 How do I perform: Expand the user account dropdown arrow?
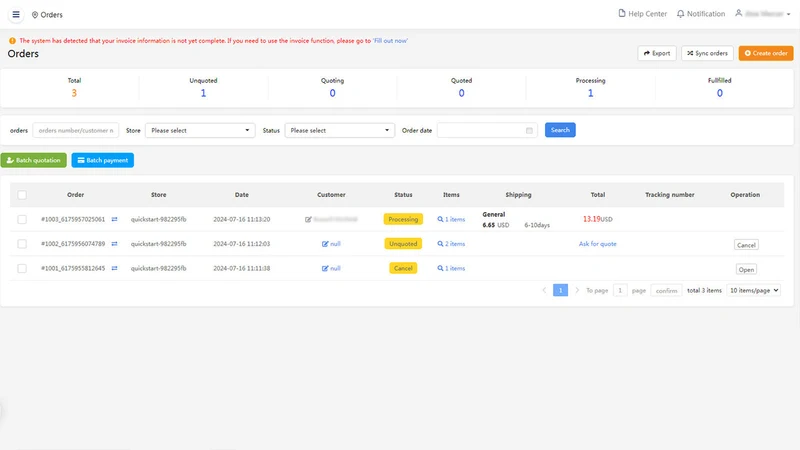coord(788,14)
